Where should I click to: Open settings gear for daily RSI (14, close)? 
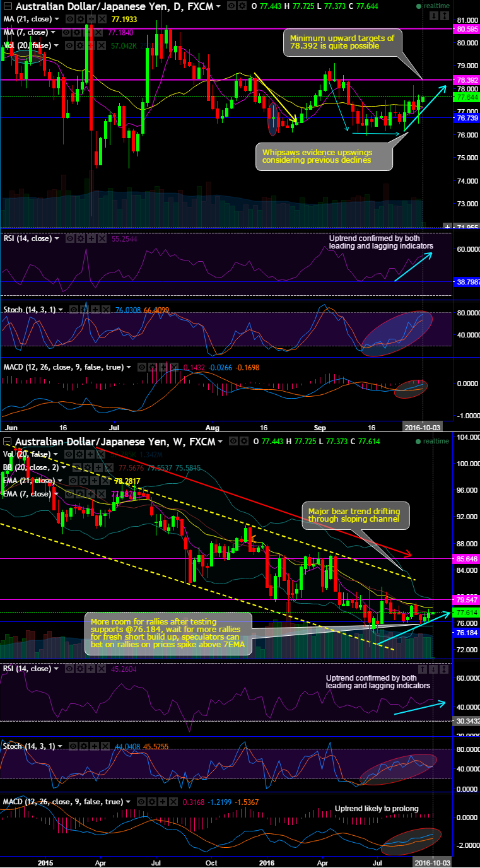[x=81, y=238]
